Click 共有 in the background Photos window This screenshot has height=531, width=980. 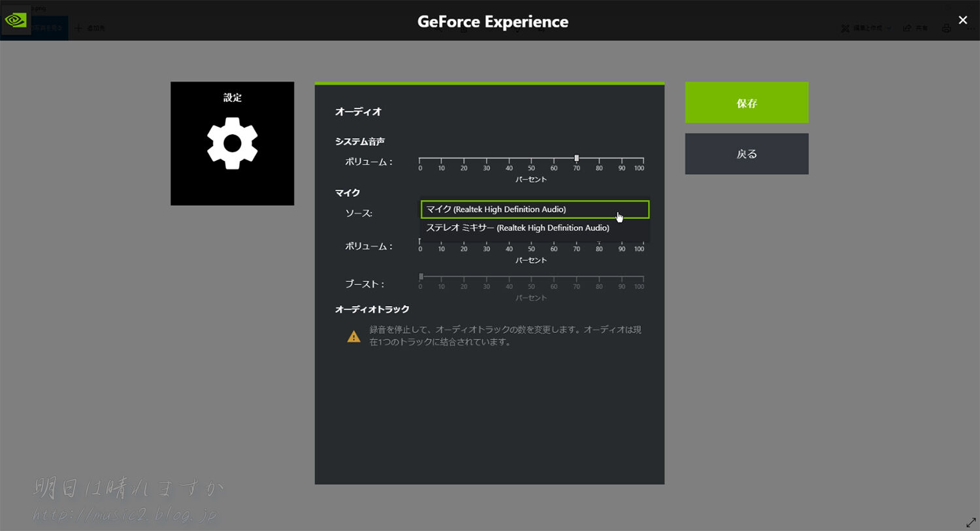[x=916, y=28]
